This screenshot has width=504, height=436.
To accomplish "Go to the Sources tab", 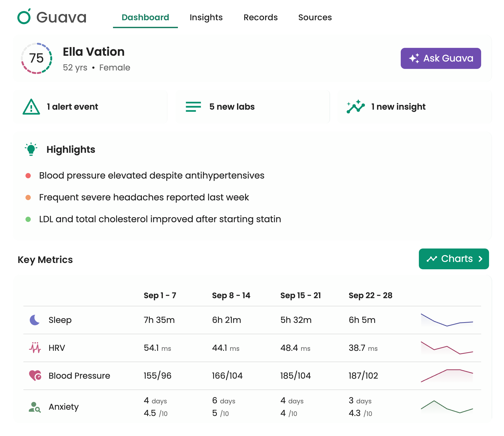I will [315, 17].
